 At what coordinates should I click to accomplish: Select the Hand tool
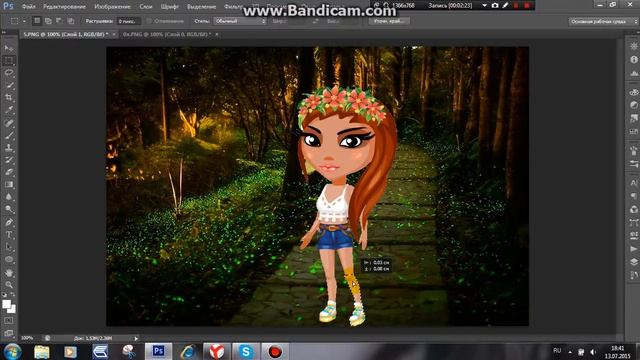click(9, 272)
